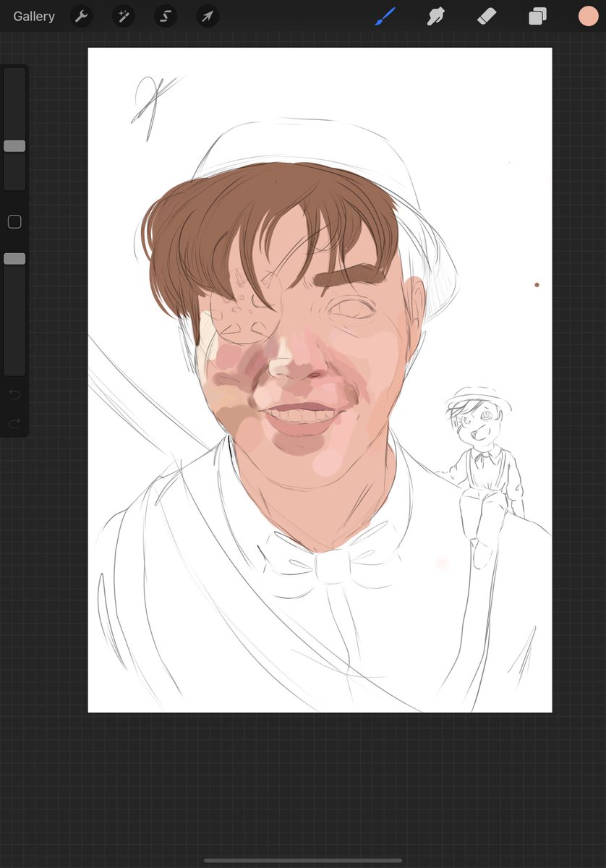Open the Adjustments magic wand menu

[124, 16]
